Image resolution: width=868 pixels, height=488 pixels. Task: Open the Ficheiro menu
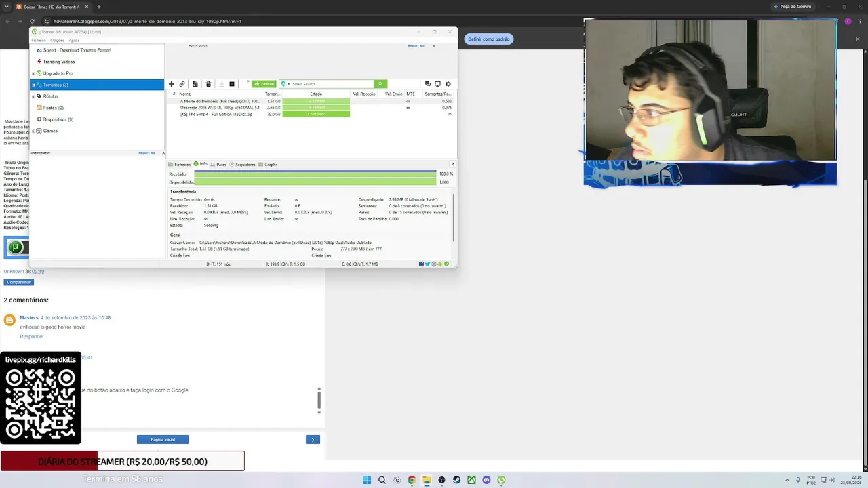pos(39,40)
